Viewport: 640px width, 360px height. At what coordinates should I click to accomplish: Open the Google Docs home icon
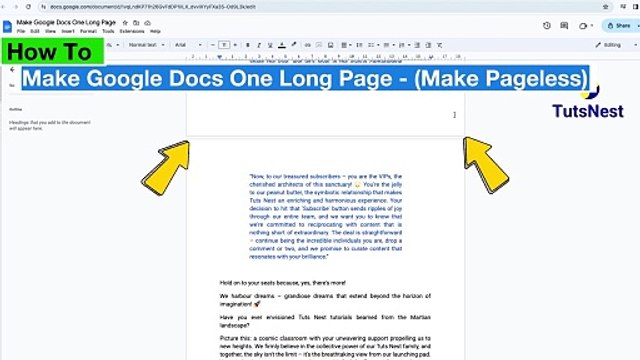point(7,27)
